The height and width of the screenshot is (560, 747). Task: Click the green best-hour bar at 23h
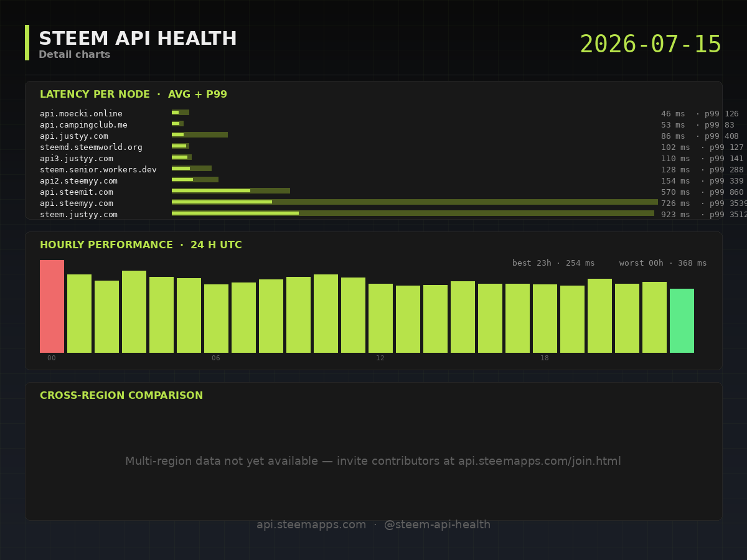[x=682, y=320]
